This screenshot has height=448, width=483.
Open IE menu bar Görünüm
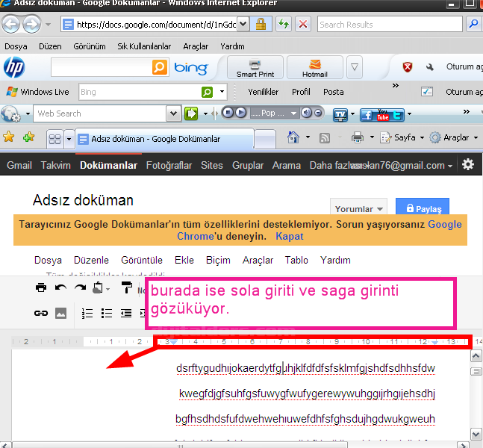(90, 46)
